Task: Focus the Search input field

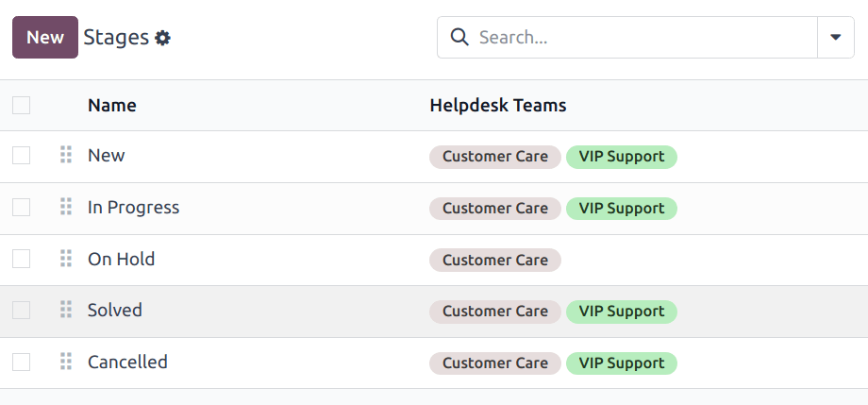Action: [x=642, y=37]
